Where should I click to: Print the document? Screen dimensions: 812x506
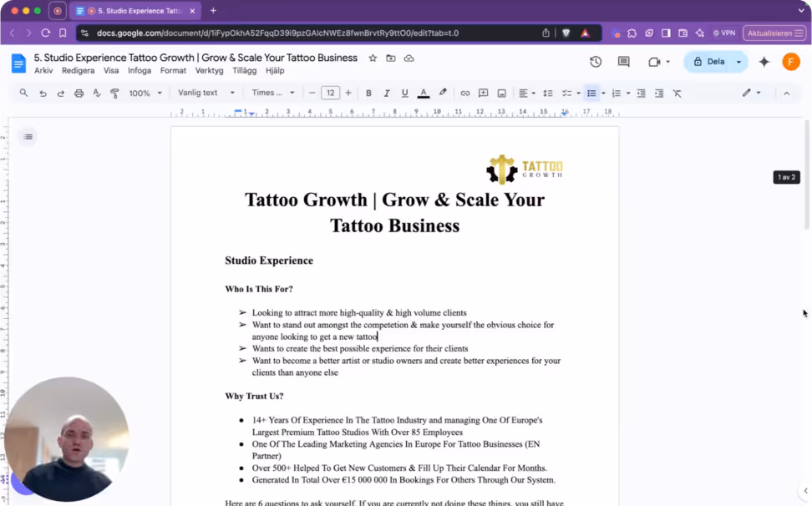click(x=79, y=94)
